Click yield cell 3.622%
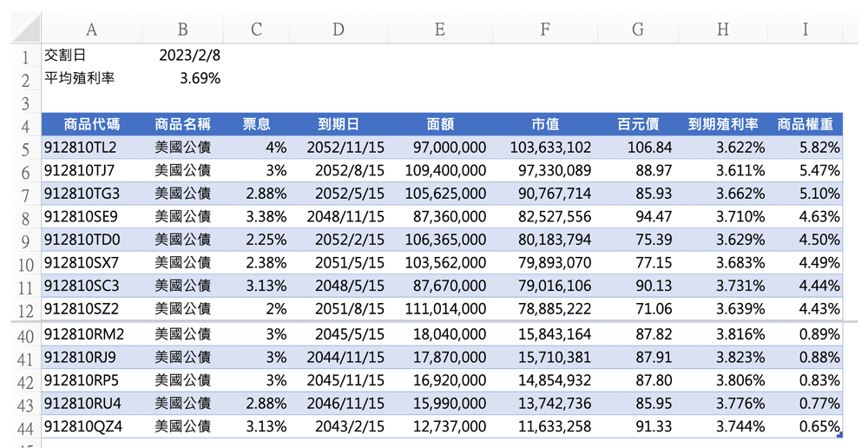The height and width of the screenshot is (448, 868). coord(723,148)
